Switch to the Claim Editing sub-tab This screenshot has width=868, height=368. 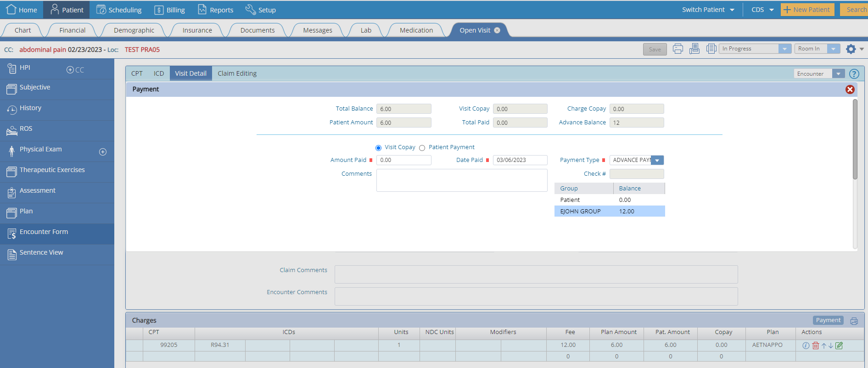point(237,73)
